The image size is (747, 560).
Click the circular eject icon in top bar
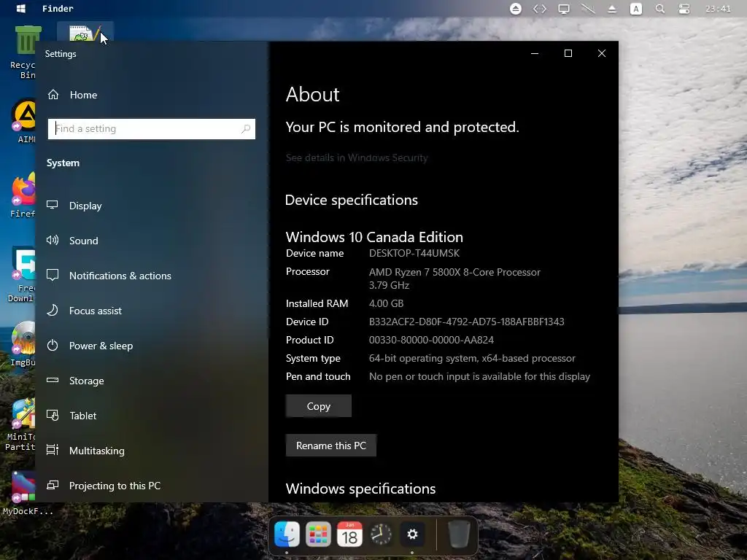pos(516,9)
